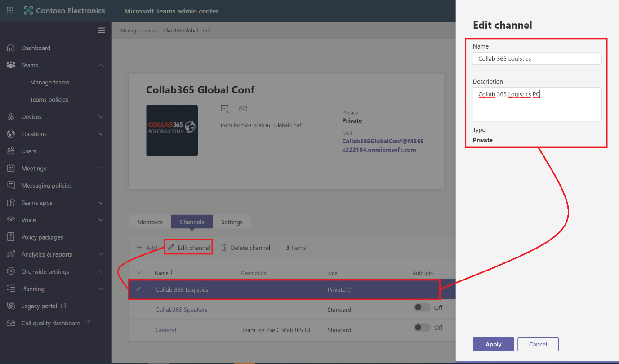619x364 pixels.
Task: Click the Description column header
Action: [x=254, y=273]
